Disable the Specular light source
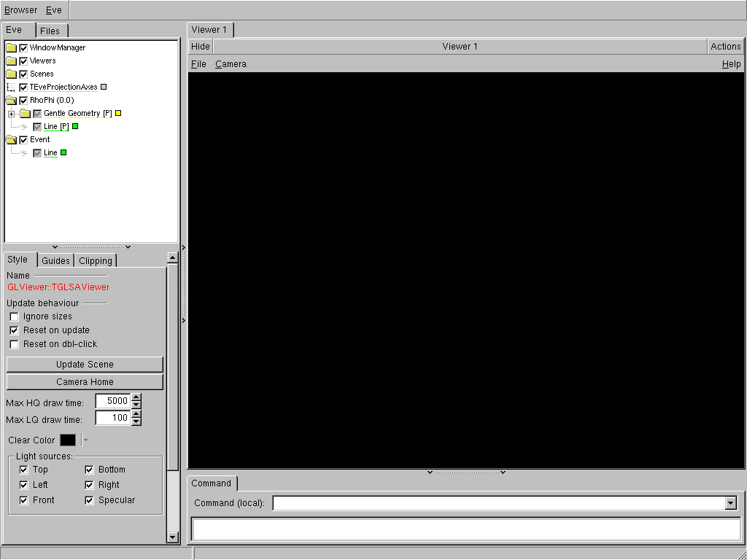The width and height of the screenshot is (747, 560). (x=89, y=500)
